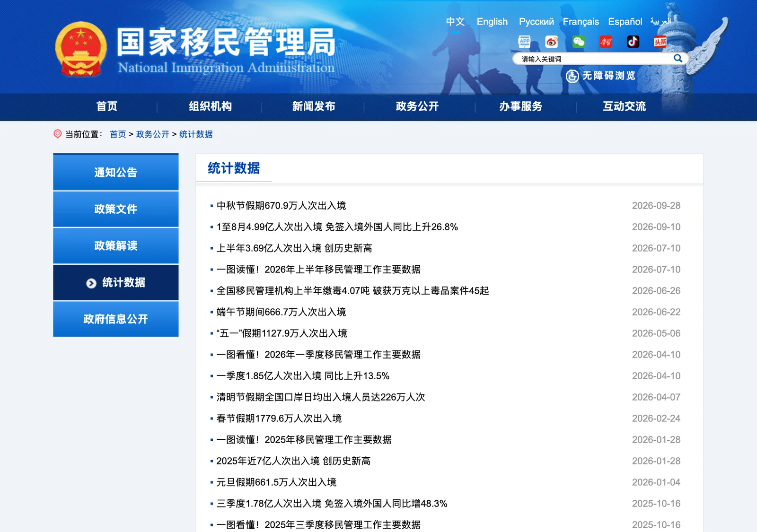Go to 首页 in main navigation

(x=106, y=106)
